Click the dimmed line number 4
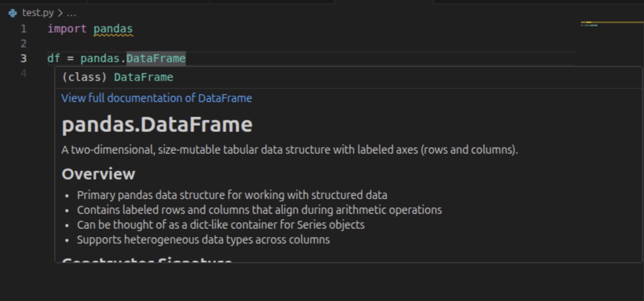644x301 pixels. (23, 73)
